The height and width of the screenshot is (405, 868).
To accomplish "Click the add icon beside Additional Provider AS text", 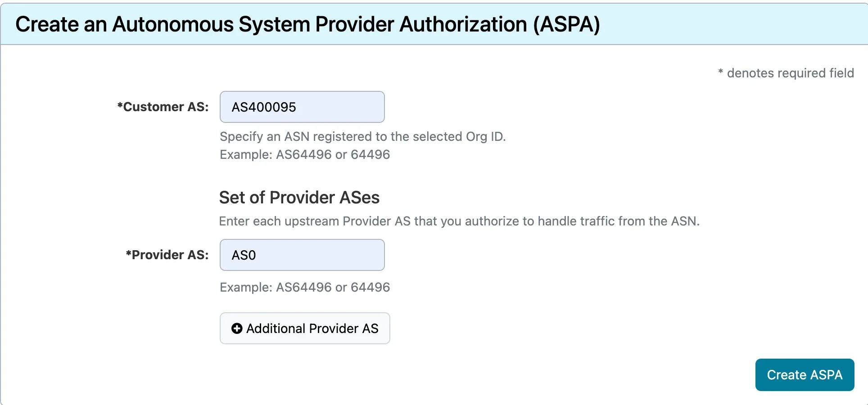I will [x=236, y=328].
